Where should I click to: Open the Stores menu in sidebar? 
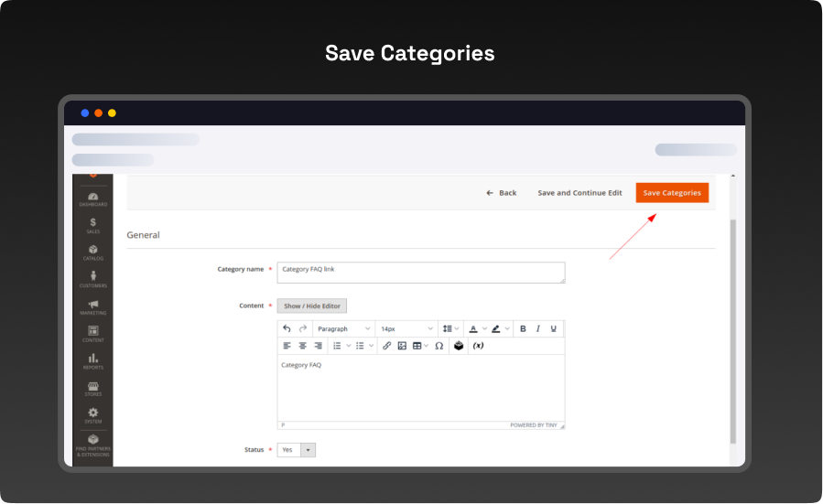pyautogui.click(x=92, y=389)
